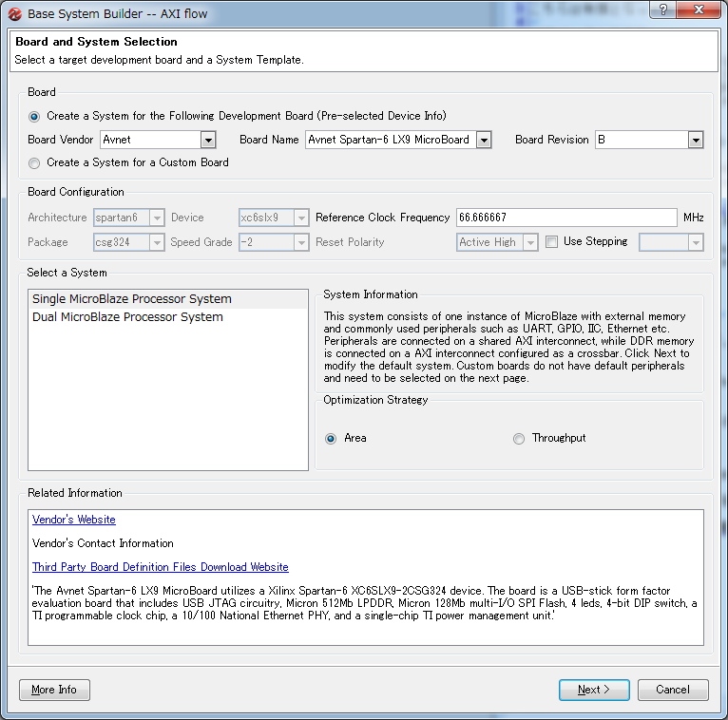Click the title bar help question mark button
This screenshot has width=728, height=720.
point(663,9)
